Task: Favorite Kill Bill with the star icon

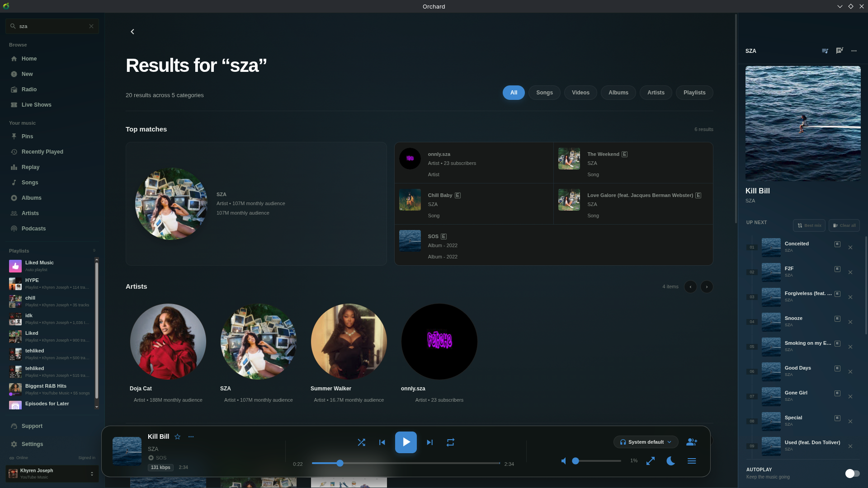Action: [178, 436]
